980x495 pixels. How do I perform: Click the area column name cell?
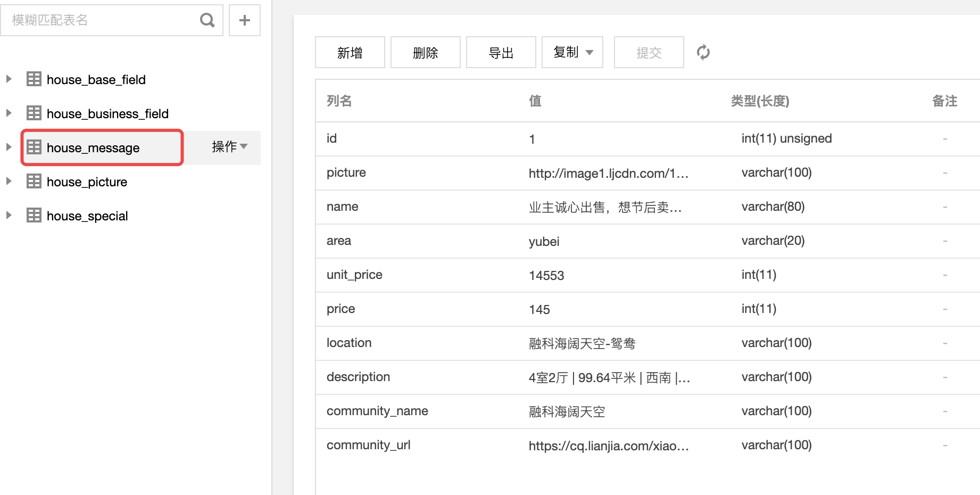coord(339,241)
